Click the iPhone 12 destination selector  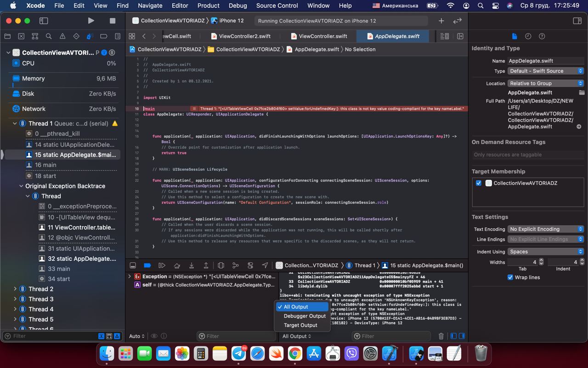(x=227, y=21)
